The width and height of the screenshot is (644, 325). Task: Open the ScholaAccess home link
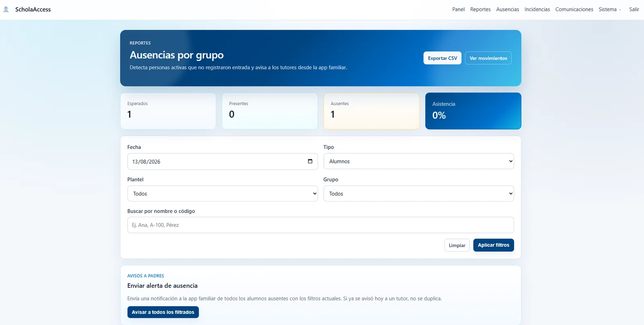pyautogui.click(x=33, y=9)
